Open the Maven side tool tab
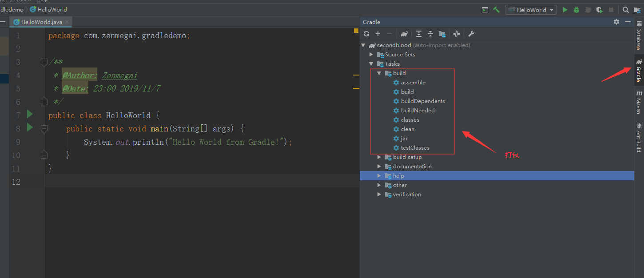The image size is (644, 278). pos(639,103)
